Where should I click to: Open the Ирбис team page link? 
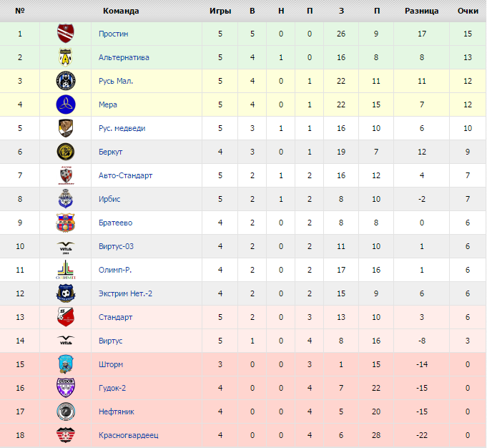pyautogui.click(x=110, y=199)
